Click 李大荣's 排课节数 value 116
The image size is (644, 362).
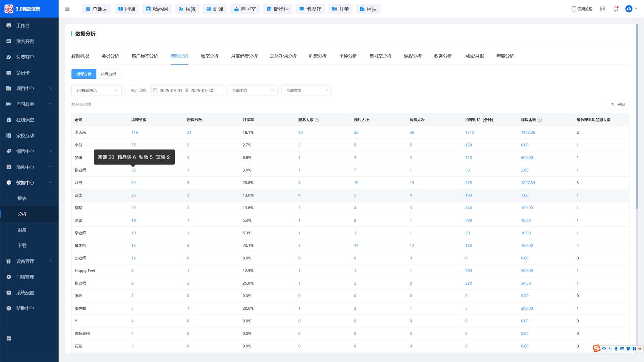point(135,132)
